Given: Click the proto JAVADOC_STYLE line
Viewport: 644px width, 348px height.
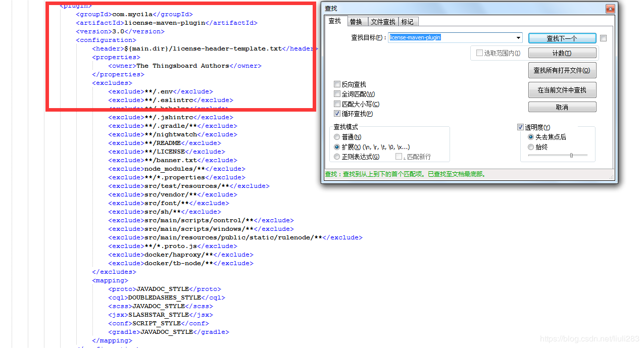Looking at the screenshot, I should coord(165,289).
